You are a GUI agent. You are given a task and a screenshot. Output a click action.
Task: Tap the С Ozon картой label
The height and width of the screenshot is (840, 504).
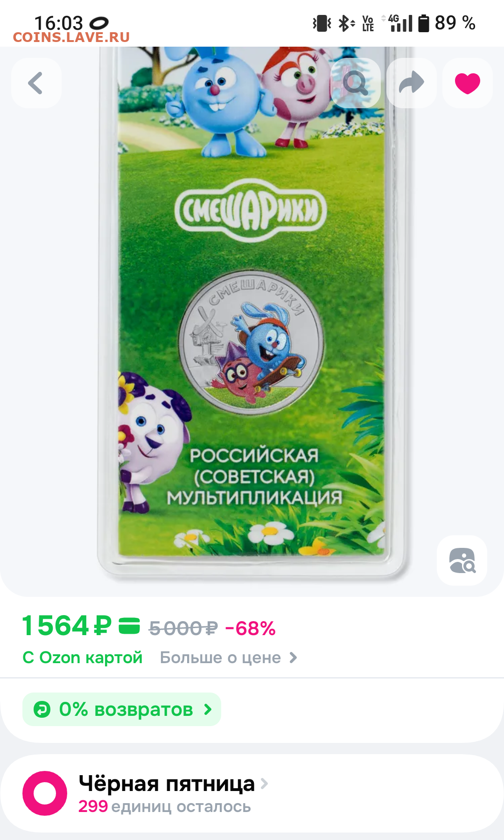pyautogui.click(x=83, y=658)
